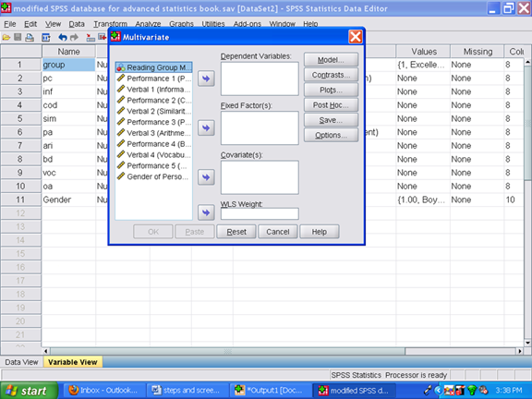Select the 'group' name cell

pos(68,65)
